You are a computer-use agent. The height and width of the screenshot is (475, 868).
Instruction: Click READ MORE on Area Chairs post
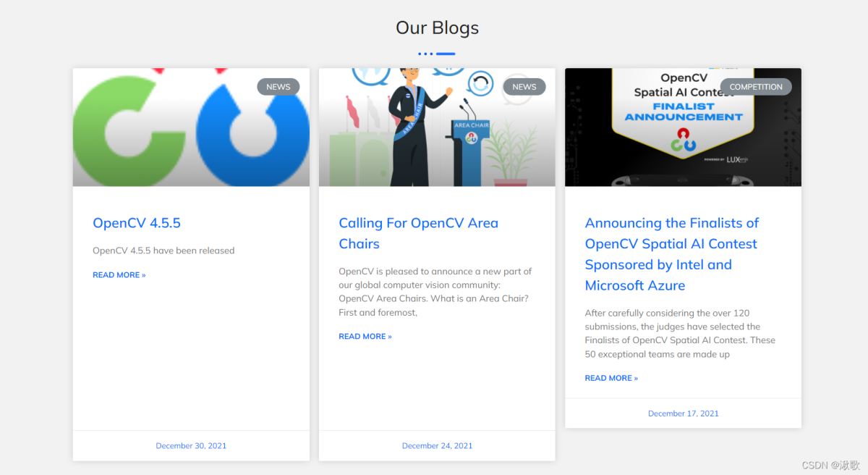365,337
